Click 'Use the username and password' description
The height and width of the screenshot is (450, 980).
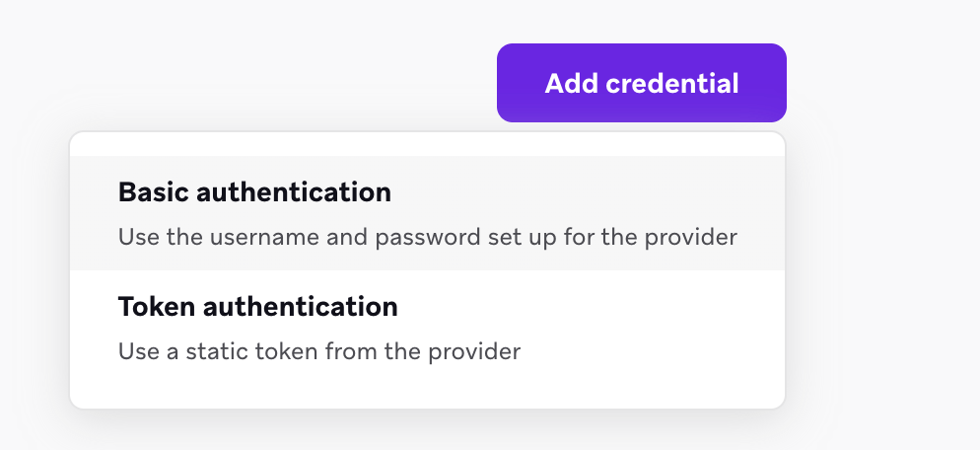tap(427, 238)
